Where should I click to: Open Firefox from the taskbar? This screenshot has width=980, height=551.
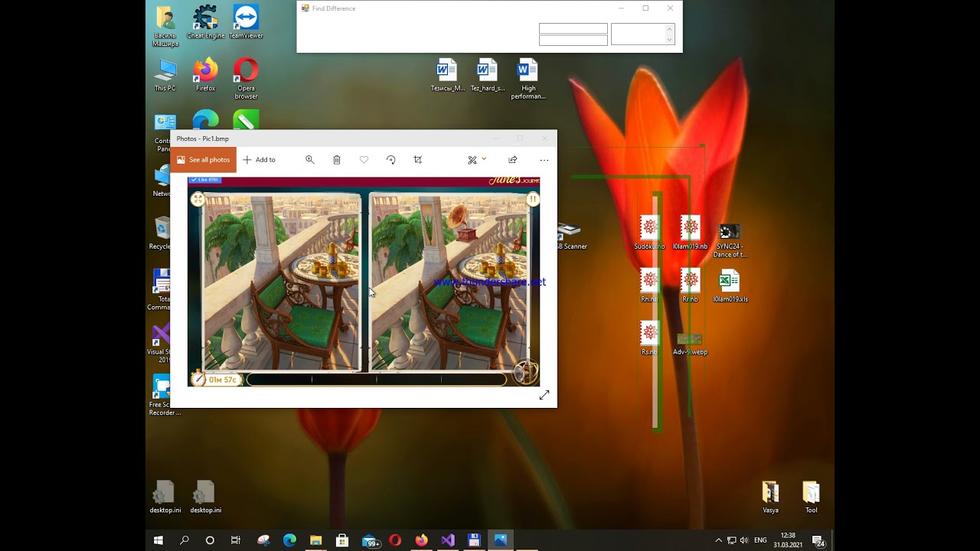click(x=421, y=540)
